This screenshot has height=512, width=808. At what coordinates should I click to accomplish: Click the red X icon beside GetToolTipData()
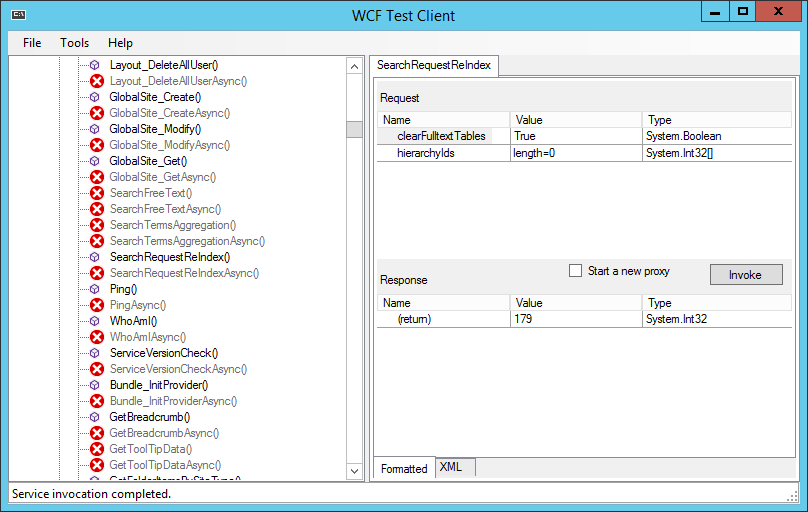[97, 449]
